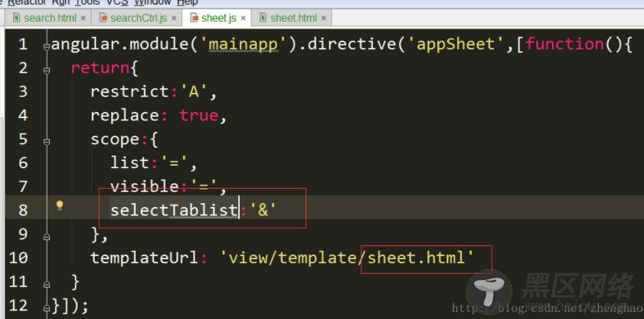Viewport: 644px width, 319px height.
Task: Click the '&' string on line 8
Action: (x=263, y=210)
